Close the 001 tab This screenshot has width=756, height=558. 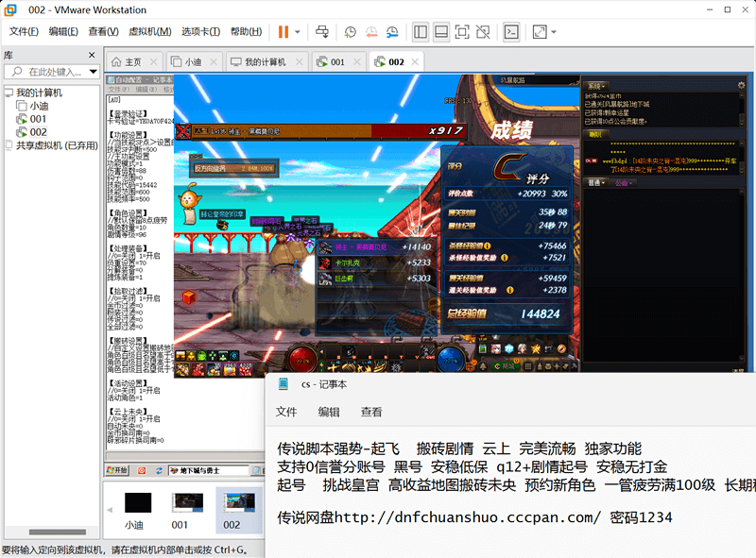coord(357,62)
